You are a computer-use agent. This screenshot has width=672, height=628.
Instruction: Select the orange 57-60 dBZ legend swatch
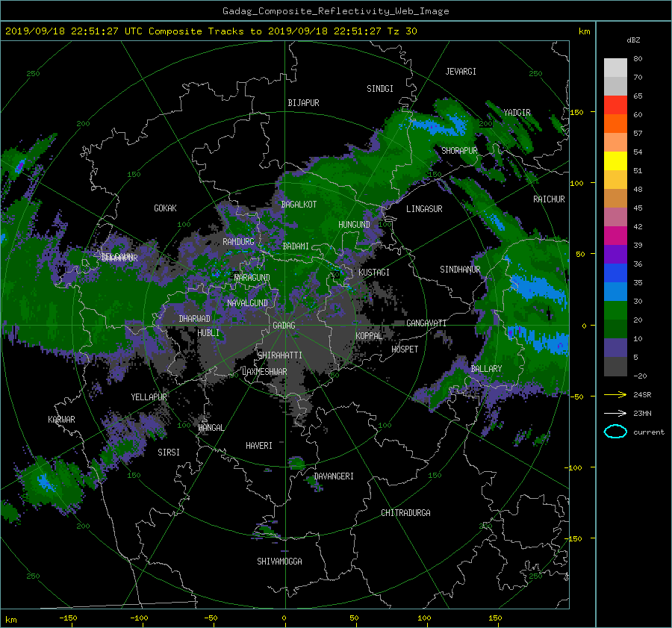click(x=615, y=123)
